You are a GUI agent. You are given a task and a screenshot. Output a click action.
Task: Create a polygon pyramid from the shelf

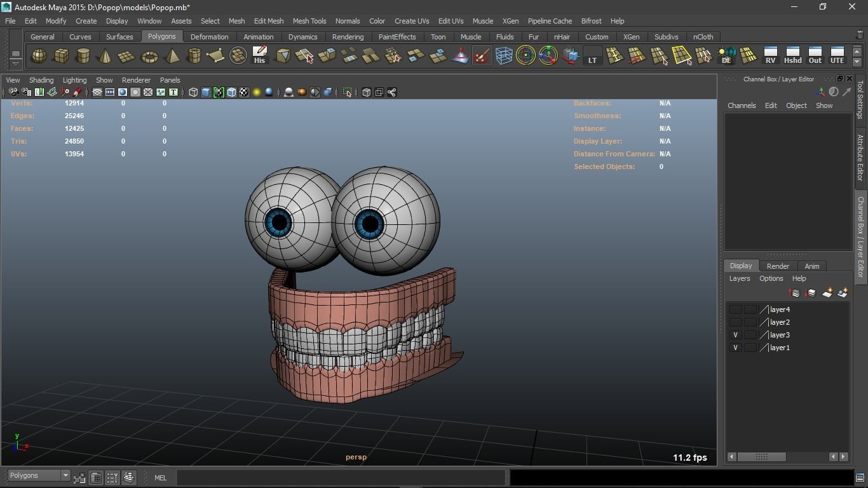pyautogui.click(x=172, y=56)
